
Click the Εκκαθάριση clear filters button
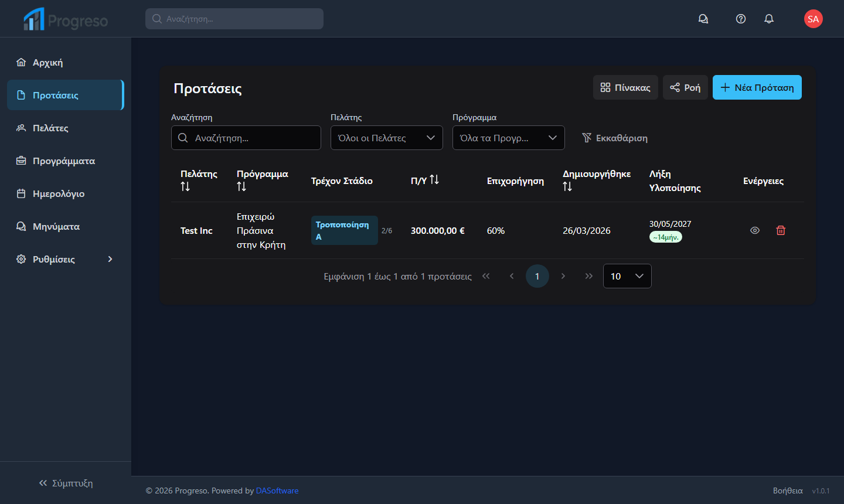pyautogui.click(x=615, y=138)
